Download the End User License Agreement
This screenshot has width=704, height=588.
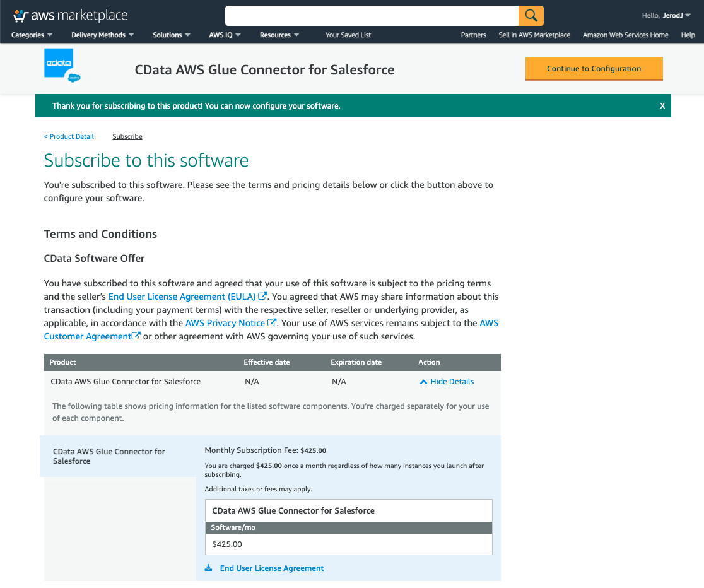272,568
